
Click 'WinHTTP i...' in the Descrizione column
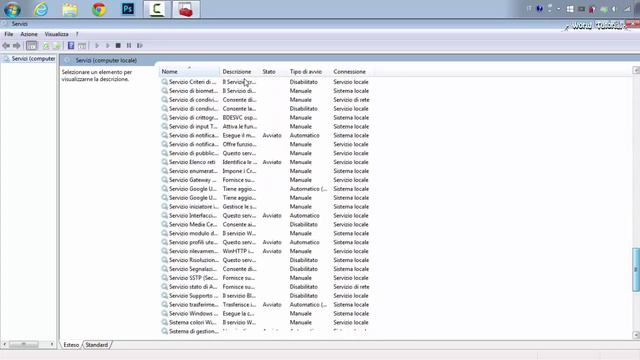238,251
